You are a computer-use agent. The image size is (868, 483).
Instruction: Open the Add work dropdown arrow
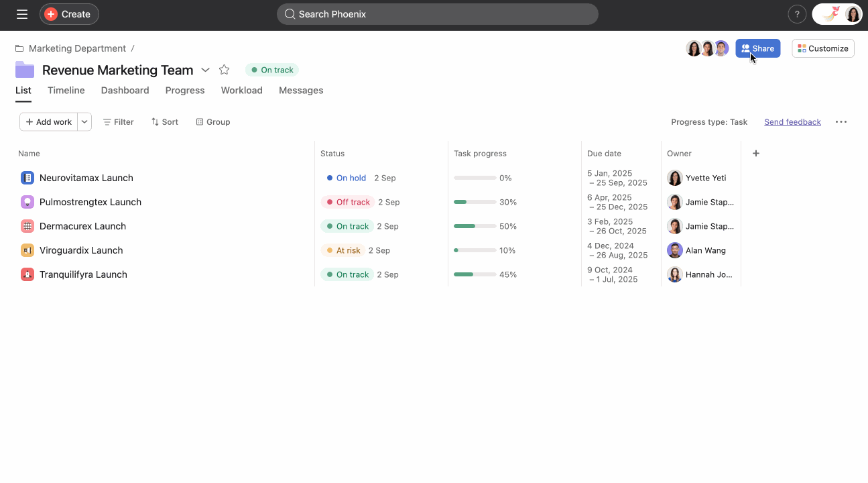(x=84, y=122)
